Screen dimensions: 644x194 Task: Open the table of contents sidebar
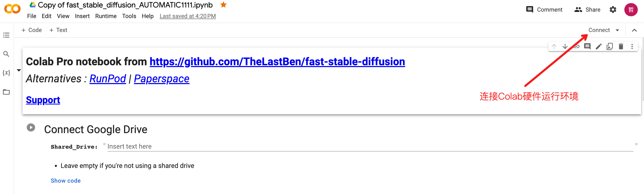(6, 35)
